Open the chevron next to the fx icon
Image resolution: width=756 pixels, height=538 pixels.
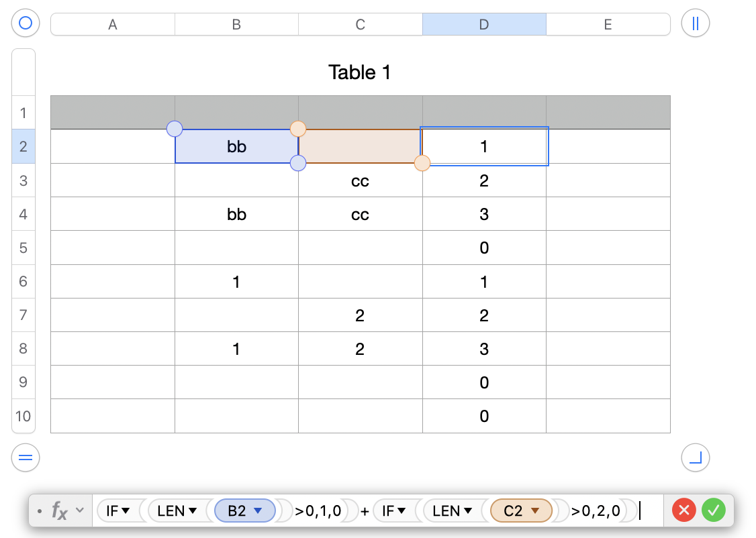80,510
